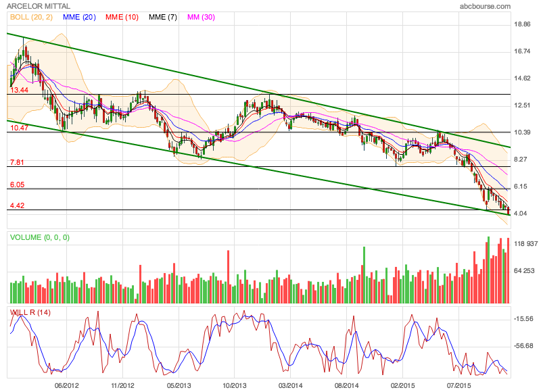Click the 12.51 price axis value
This screenshot has width=541, height=392.
point(522,105)
